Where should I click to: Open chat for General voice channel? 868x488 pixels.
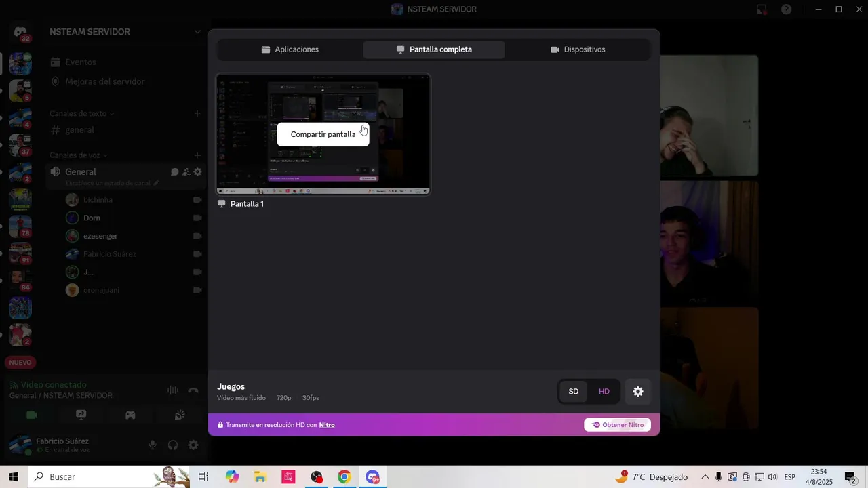tap(174, 172)
